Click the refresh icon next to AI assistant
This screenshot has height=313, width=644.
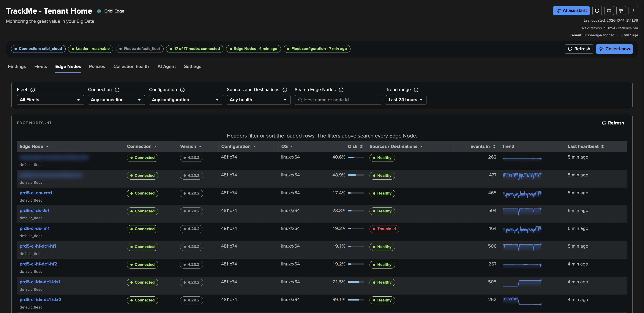[x=597, y=10]
